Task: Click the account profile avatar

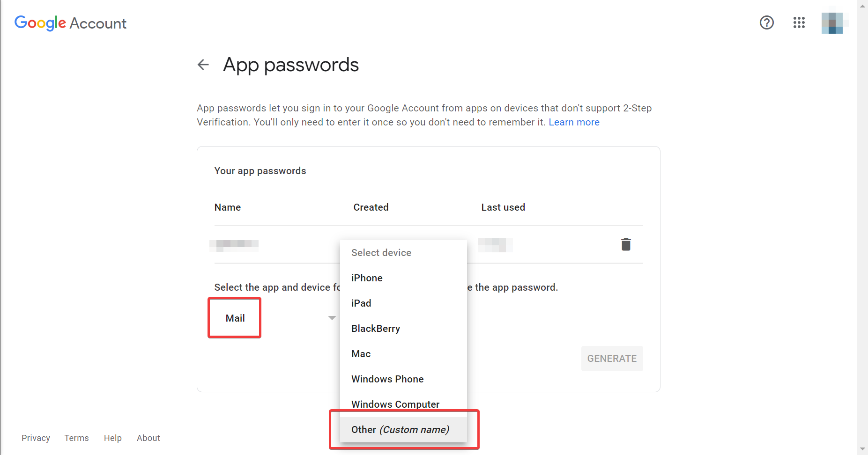Action: tap(832, 23)
